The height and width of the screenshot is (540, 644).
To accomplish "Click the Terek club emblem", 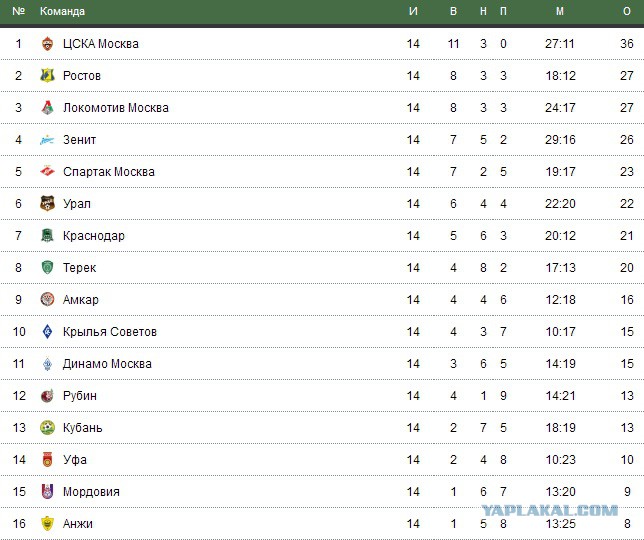I will click(47, 268).
